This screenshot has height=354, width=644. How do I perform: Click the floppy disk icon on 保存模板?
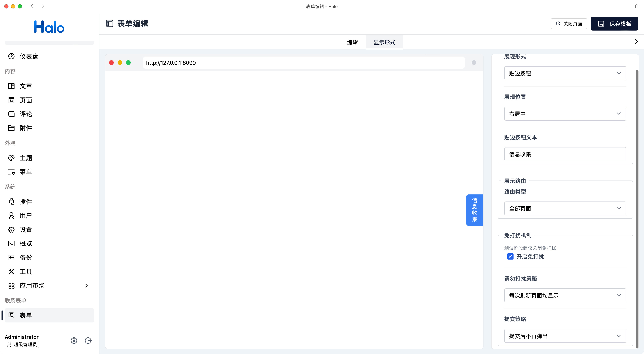coord(601,24)
